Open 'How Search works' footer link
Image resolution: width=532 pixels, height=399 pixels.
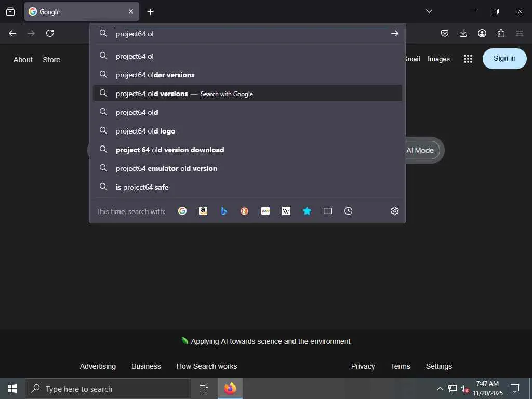[207, 366]
